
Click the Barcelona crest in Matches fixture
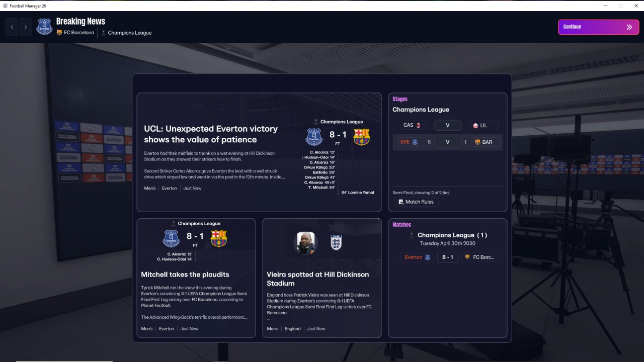(x=467, y=257)
